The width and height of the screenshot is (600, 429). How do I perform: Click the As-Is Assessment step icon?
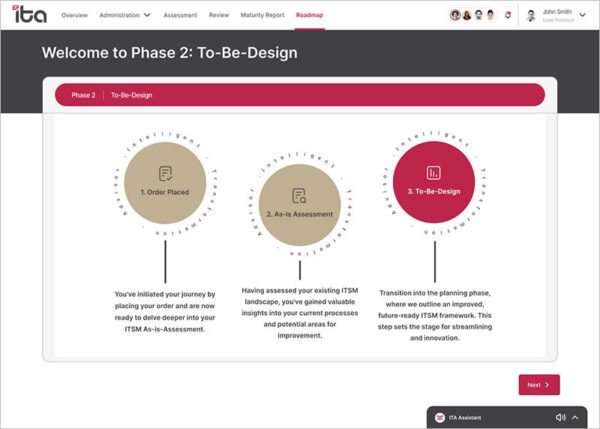point(298,196)
